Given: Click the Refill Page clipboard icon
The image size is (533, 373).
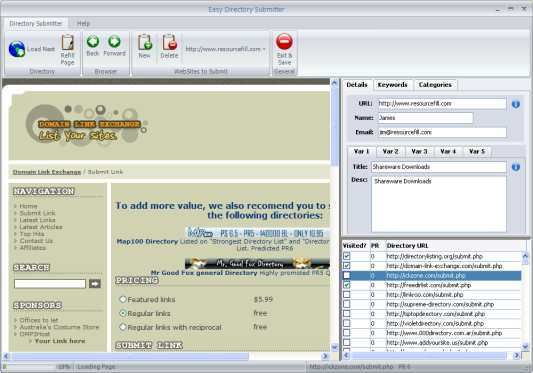Looking at the screenshot, I should coord(67,43).
